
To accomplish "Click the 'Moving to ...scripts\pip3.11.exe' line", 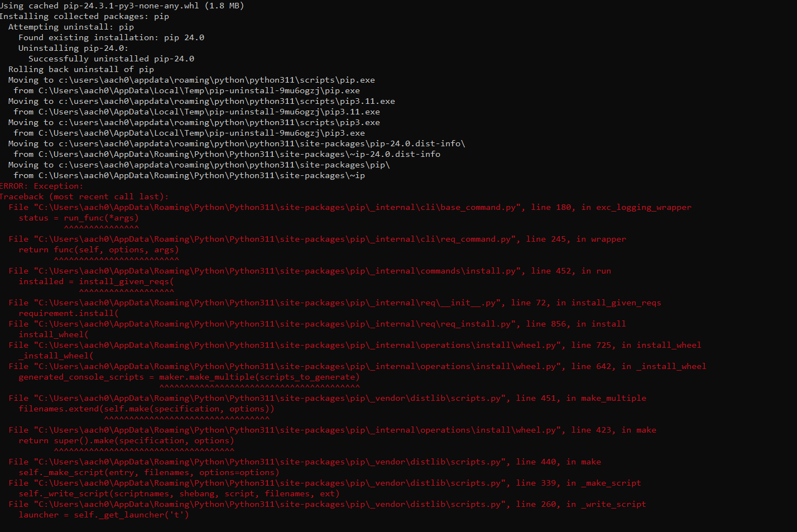I will tap(201, 101).
